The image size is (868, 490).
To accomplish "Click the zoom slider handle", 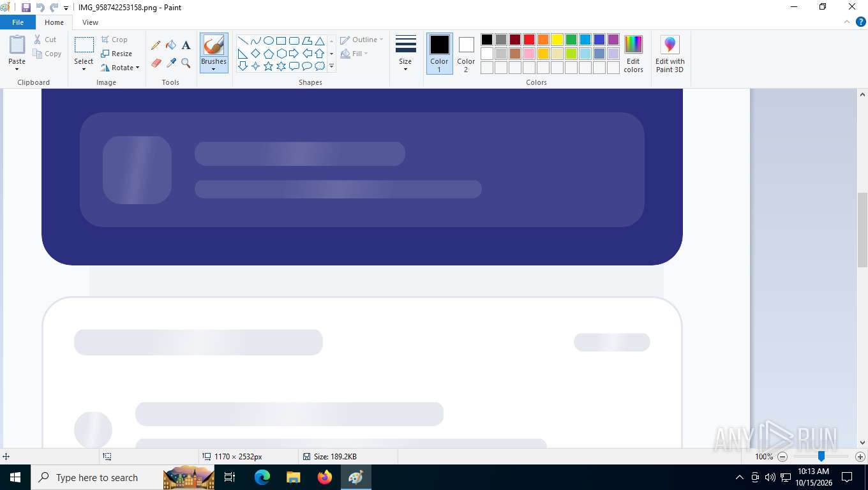I will [x=821, y=456].
